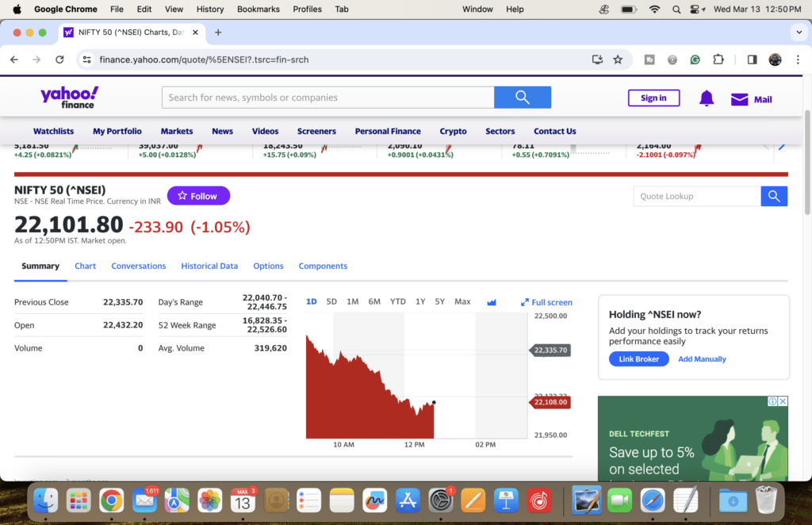Open Chrome's Bookmarks menu

pyautogui.click(x=258, y=10)
